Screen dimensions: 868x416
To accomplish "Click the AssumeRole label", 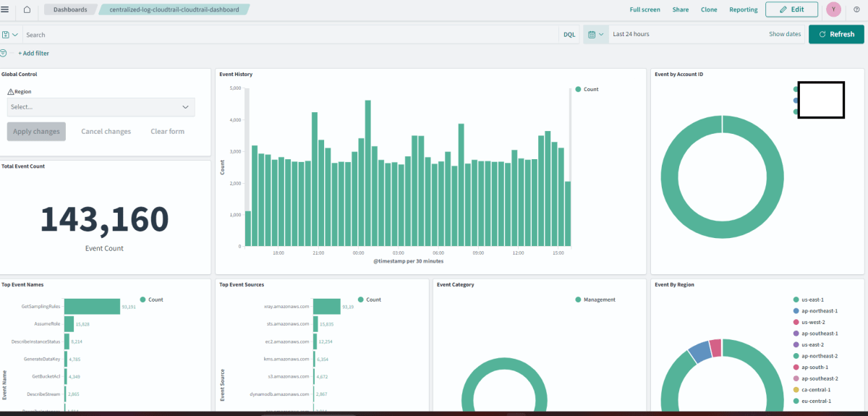I will tap(48, 323).
